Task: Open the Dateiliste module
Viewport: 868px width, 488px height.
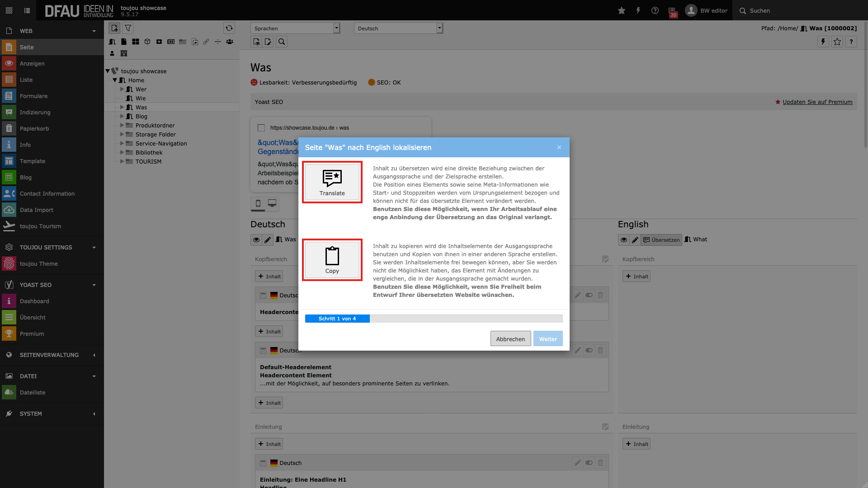Action: [33, 392]
